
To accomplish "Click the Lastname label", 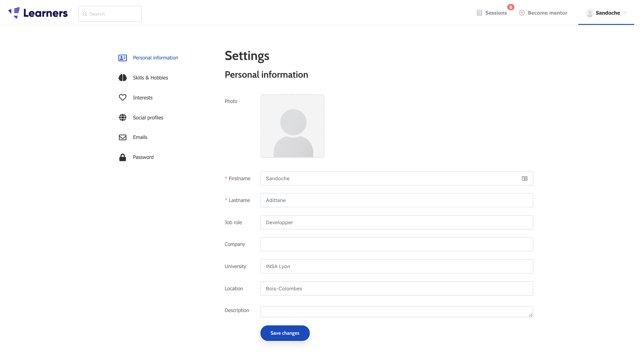I will 239,200.
